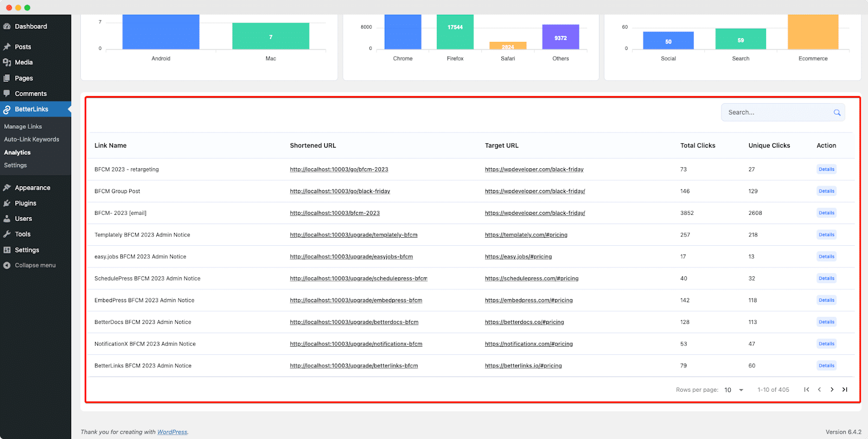This screenshot has height=439, width=868.
Task: Click the orange Ecommerce bar
Action: tap(813, 32)
